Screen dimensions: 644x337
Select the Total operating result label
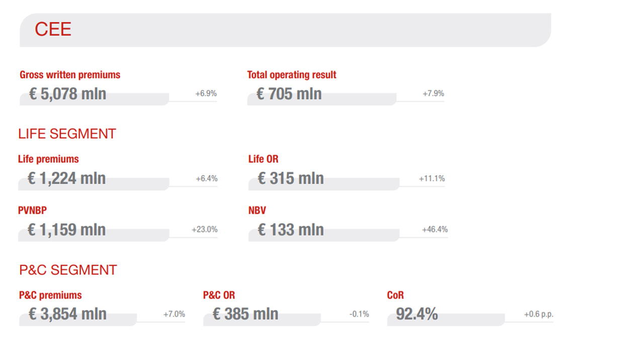292,75
